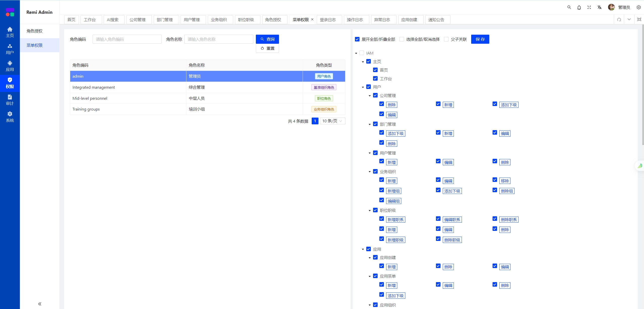644x309 pixels.
Task: Click the 重置 reset button
Action: coord(267,48)
